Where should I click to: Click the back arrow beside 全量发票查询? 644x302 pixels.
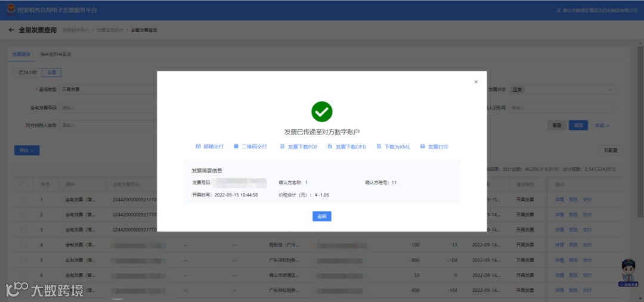click(11, 30)
